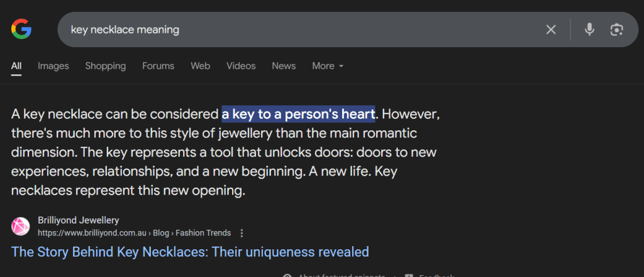Go to the Videos tab
The height and width of the screenshot is (277, 644).
(241, 66)
